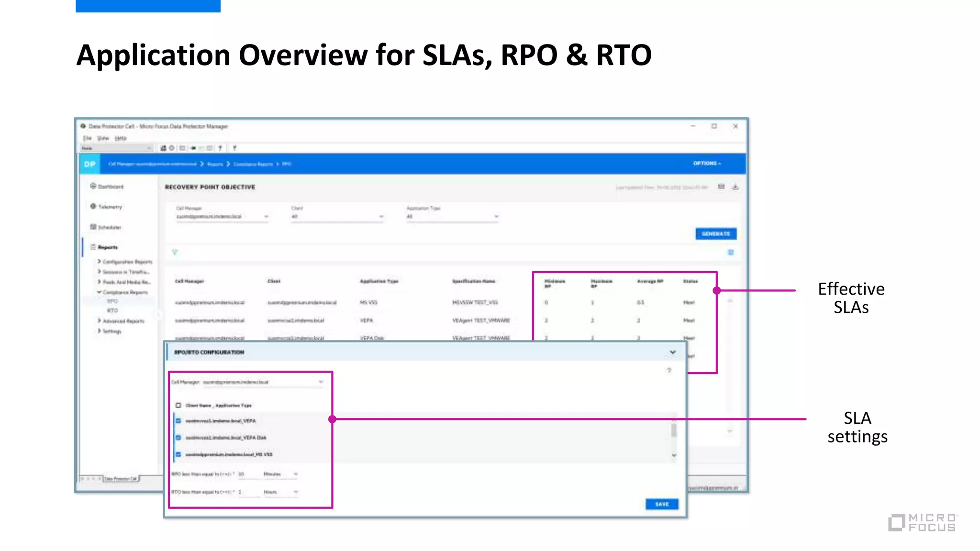Go to Compliance Reports in the breadcrumb
980x551 pixels.
[x=253, y=164]
